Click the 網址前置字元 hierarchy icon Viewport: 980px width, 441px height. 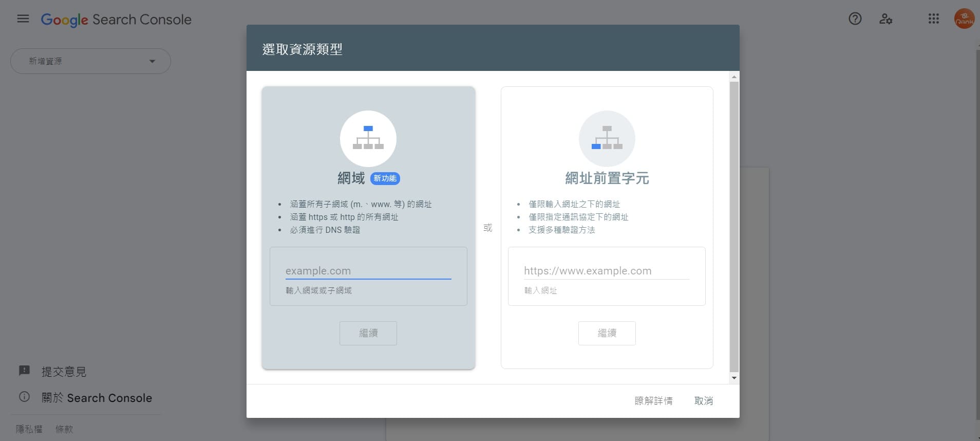(x=607, y=138)
